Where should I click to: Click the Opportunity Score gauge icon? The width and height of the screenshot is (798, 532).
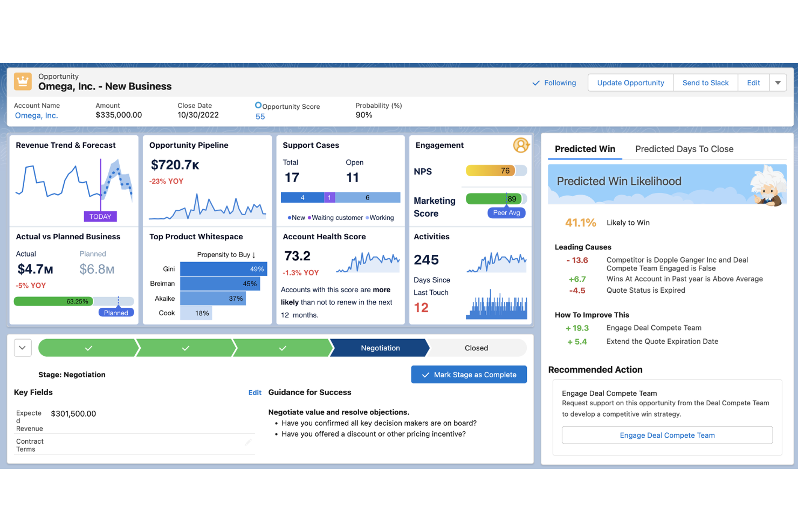(x=258, y=106)
